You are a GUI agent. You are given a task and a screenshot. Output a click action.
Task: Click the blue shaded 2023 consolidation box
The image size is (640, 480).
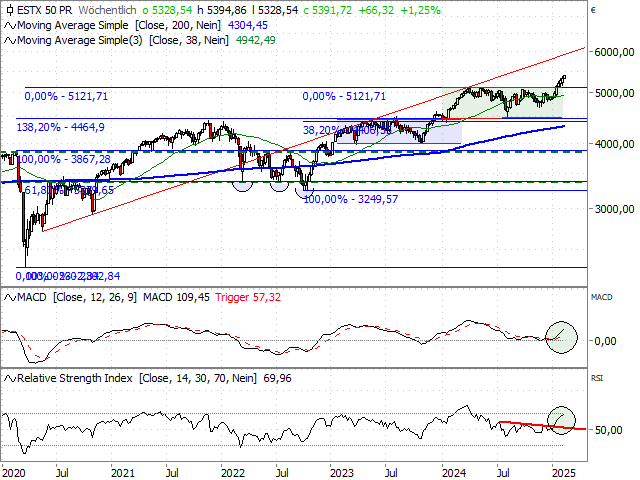[398, 131]
